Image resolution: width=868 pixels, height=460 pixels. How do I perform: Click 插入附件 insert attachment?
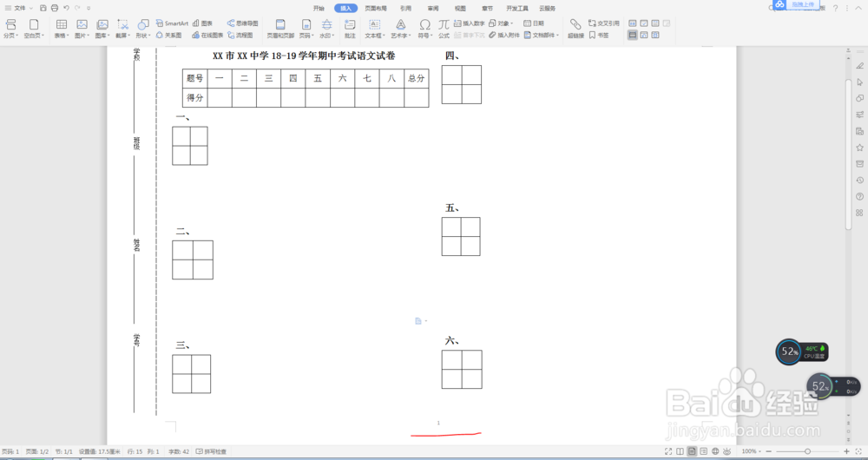coord(504,35)
